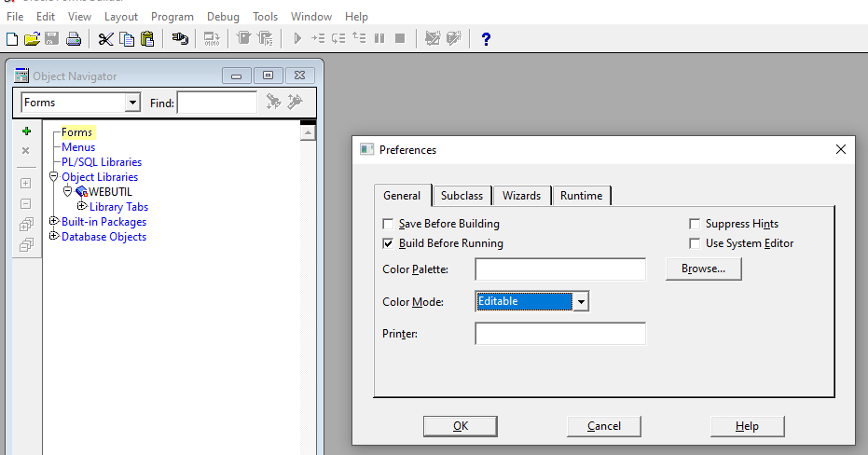The width and height of the screenshot is (868, 455).
Task: Uncheck the Build Before Running checkbox
Action: tap(388, 243)
